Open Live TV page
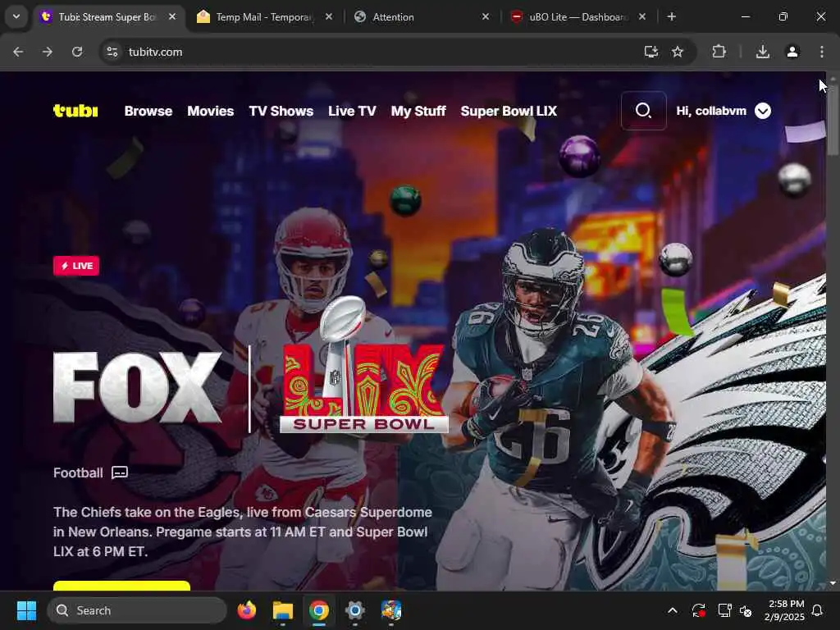840x630 pixels. click(352, 111)
